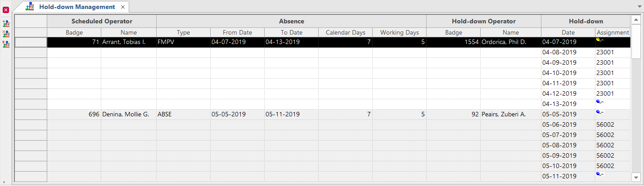Click the yellow assignment icon for 04-07-2019
644x186 pixels.
coord(599,40)
